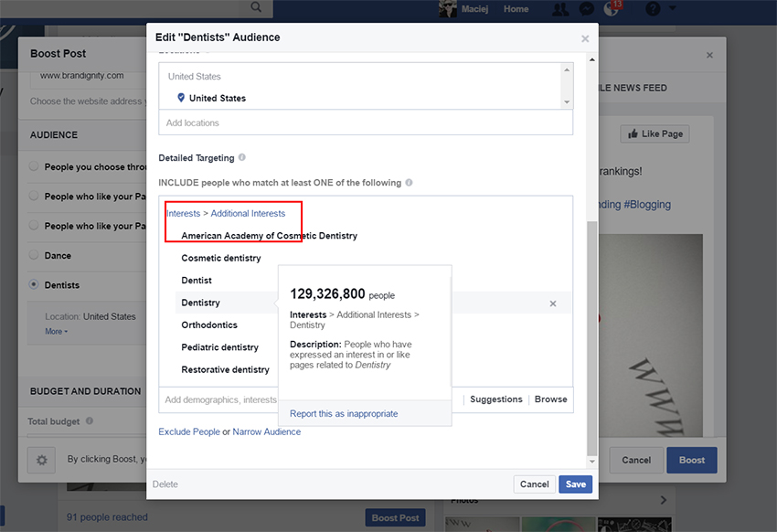Select the Dentistry interest row
This screenshot has height=532, width=777.
click(201, 303)
